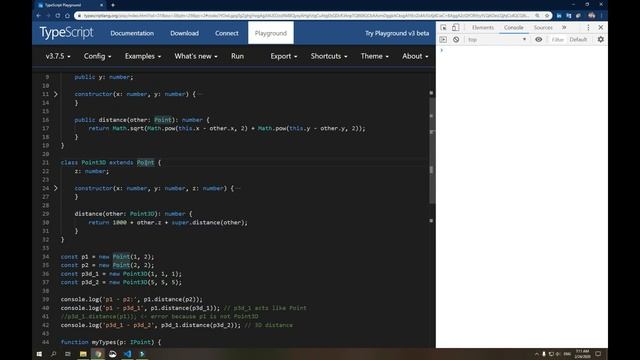Zoom icon in the address bar
The width and height of the screenshot is (640, 360).
537,16
